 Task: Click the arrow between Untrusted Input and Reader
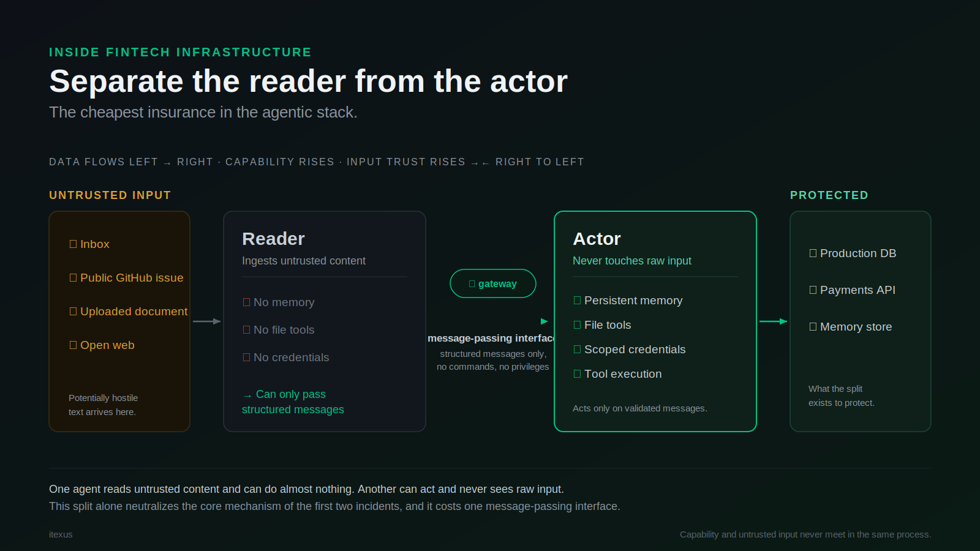point(207,321)
